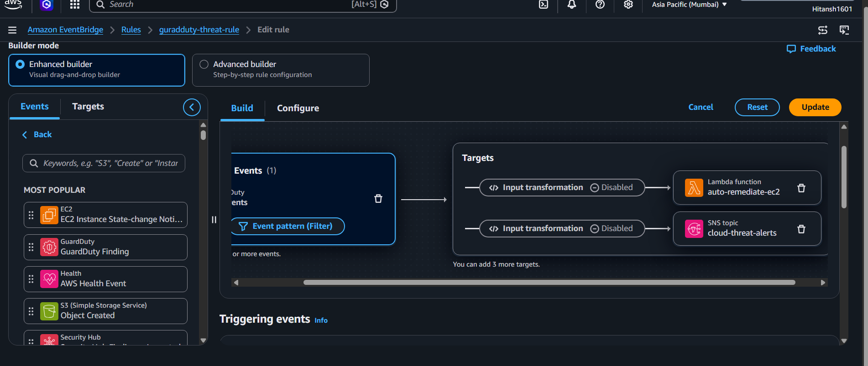Click the AWS Health service icon

pos(49,279)
